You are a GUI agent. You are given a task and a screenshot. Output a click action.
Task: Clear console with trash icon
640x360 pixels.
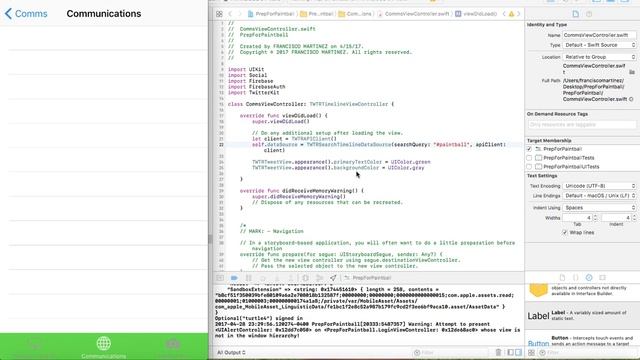(498, 352)
